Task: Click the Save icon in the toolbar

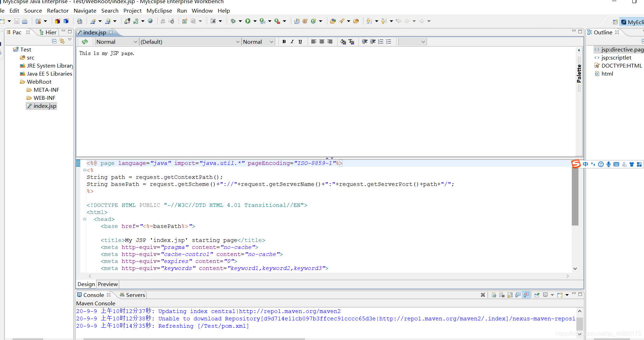Action: pyautogui.click(x=16, y=21)
